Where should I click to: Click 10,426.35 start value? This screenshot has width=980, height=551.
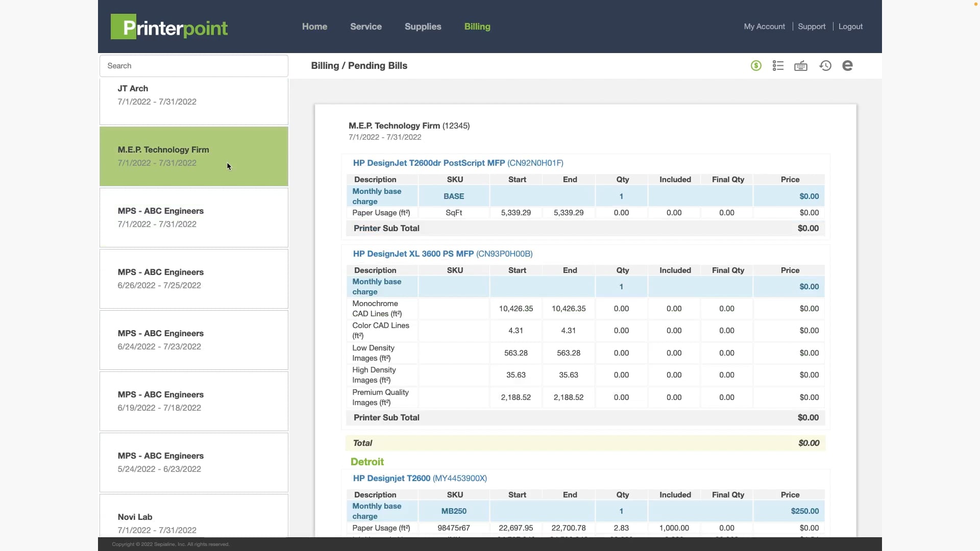coord(516,309)
